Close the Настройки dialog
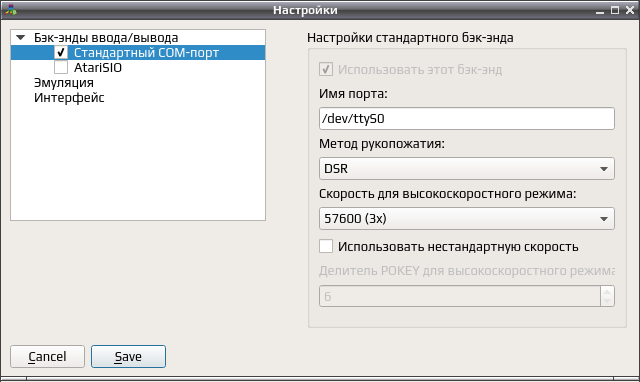The height and width of the screenshot is (382, 640). (630, 10)
